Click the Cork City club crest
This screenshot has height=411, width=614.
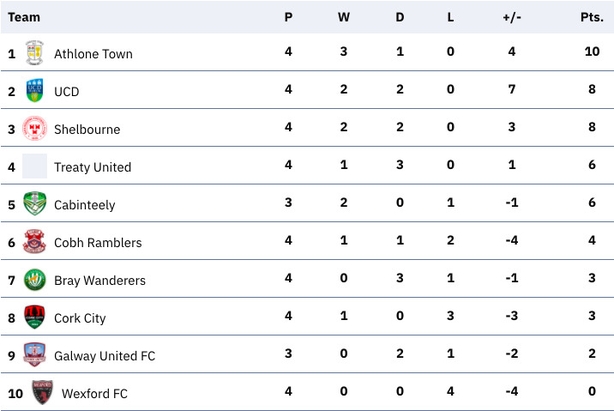[x=34, y=317]
